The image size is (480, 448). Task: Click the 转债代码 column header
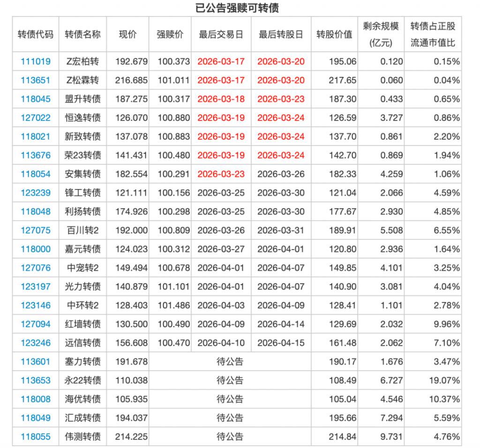pyautogui.click(x=36, y=34)
